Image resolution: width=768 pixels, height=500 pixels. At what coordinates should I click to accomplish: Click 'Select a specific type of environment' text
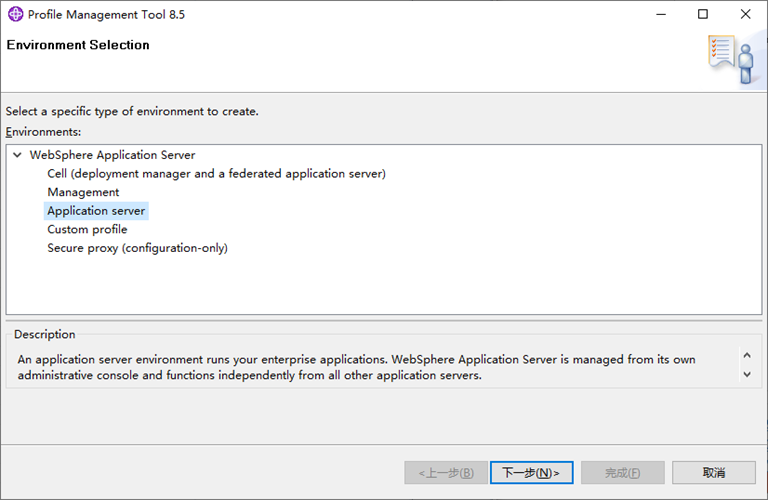(x=132, y=112)
